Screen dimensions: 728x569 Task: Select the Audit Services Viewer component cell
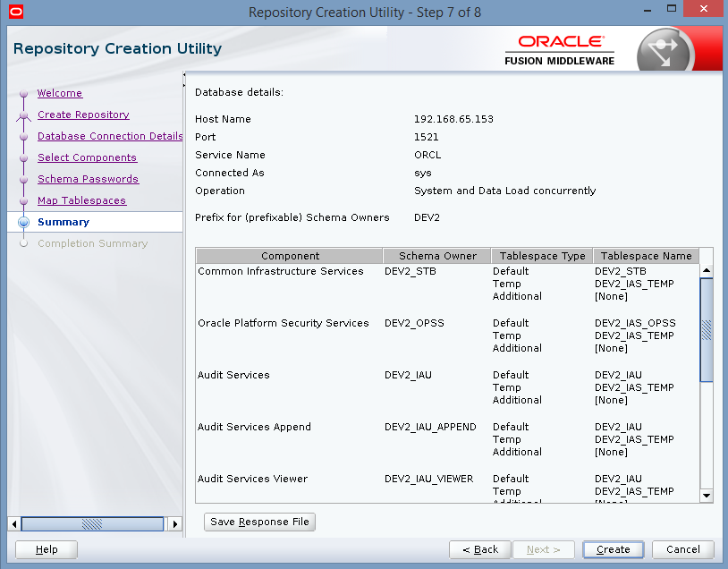pos(252,479)
